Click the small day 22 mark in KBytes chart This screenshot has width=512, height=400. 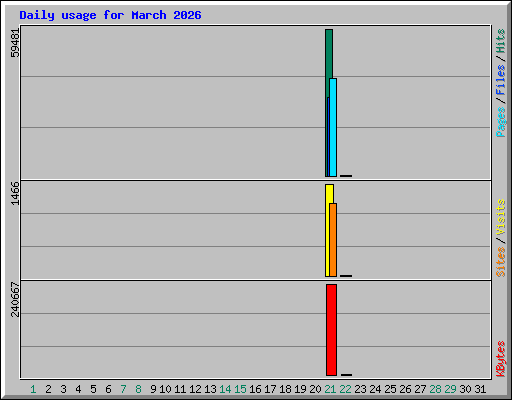click(346, 375)
